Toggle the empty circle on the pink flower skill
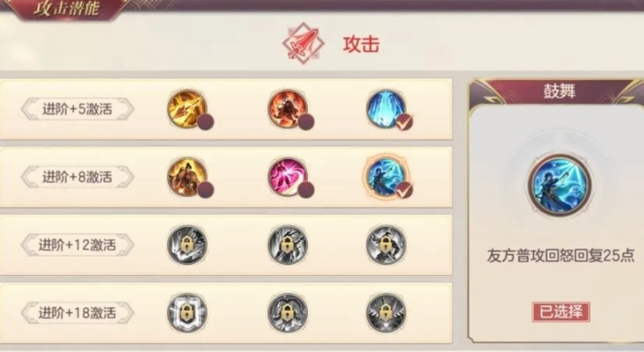Image resolution: width=644 pixels, height=352 pixels. pos(306,190)
